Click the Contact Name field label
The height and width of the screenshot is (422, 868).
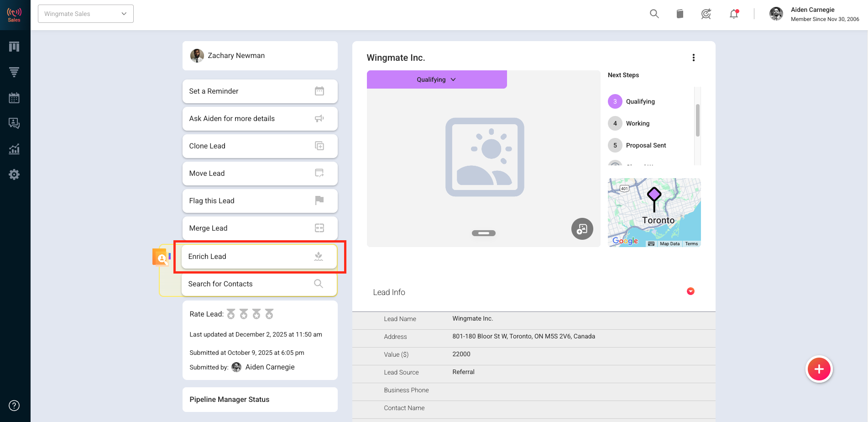[x=404, y=408]
